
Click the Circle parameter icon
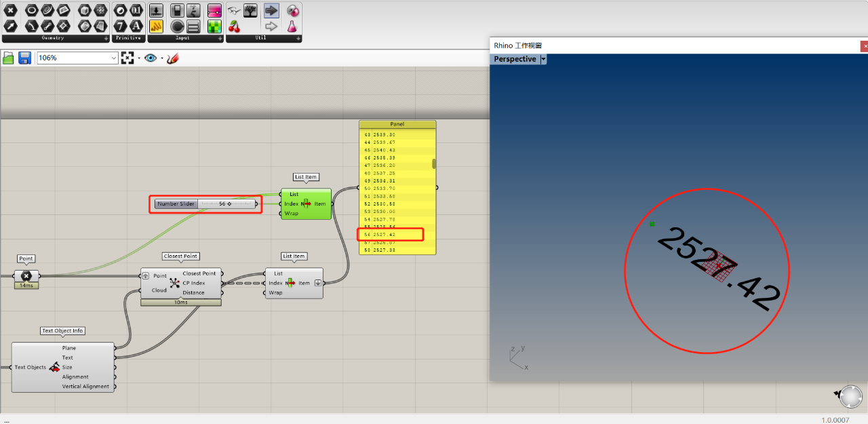click(31, 10)
